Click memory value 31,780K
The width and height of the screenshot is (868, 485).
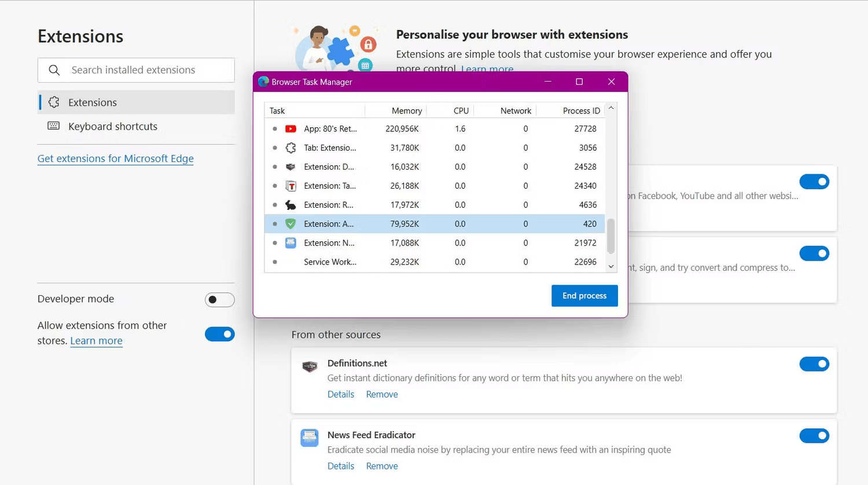404,148
